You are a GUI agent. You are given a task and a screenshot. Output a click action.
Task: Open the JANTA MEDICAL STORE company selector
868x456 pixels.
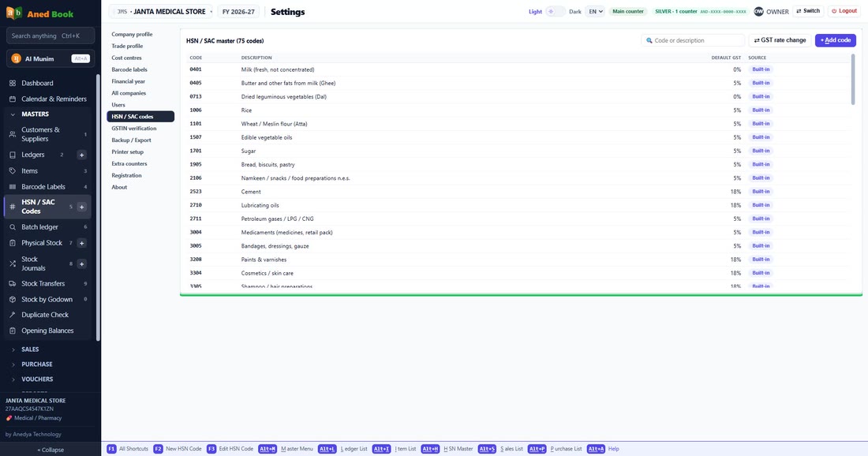(x=161, y=12)
